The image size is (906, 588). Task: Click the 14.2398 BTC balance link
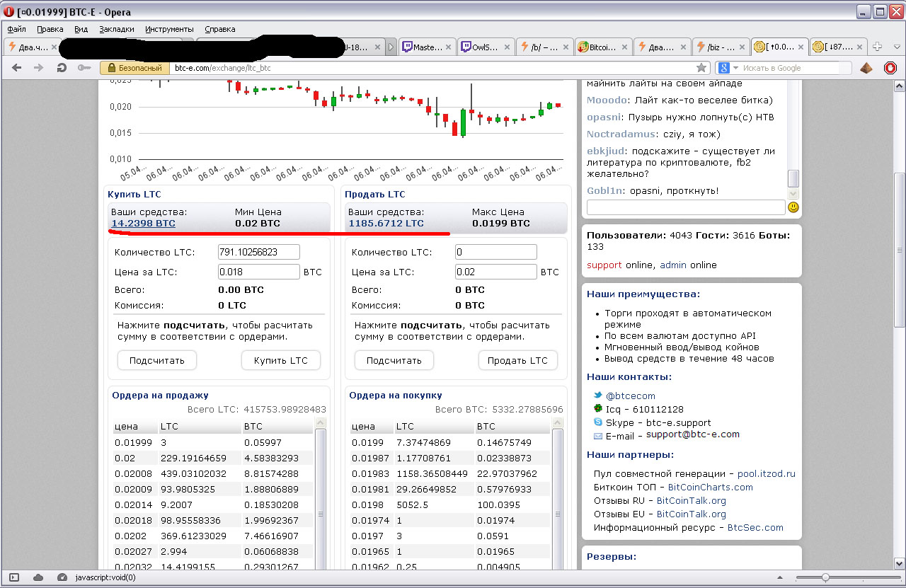pos(143,223)
